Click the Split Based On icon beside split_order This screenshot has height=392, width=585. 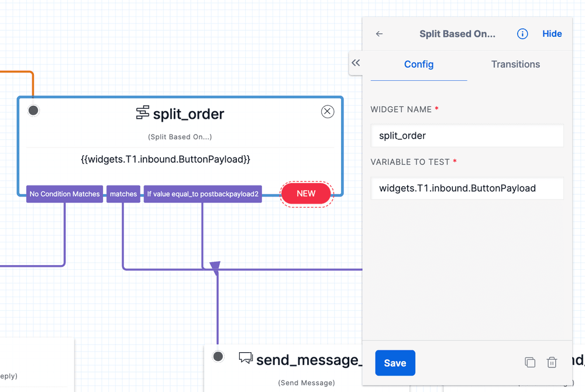pyautogui.click(x=142, y=114)
